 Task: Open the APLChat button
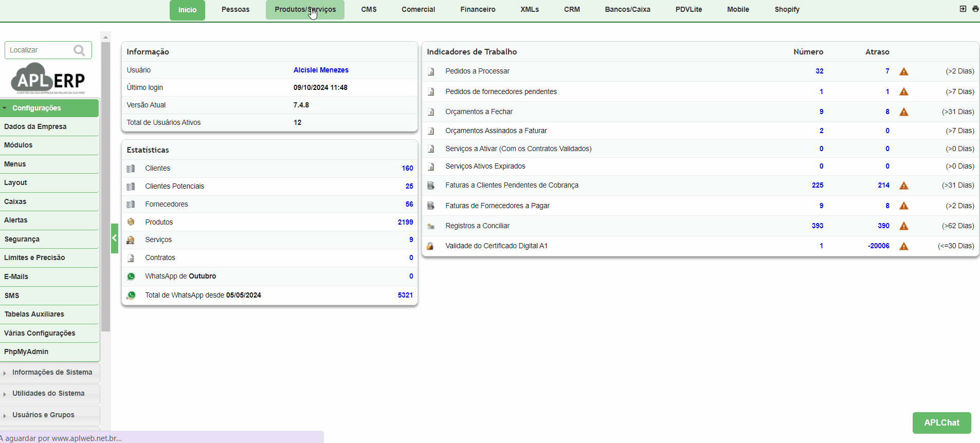coord(941,423)
